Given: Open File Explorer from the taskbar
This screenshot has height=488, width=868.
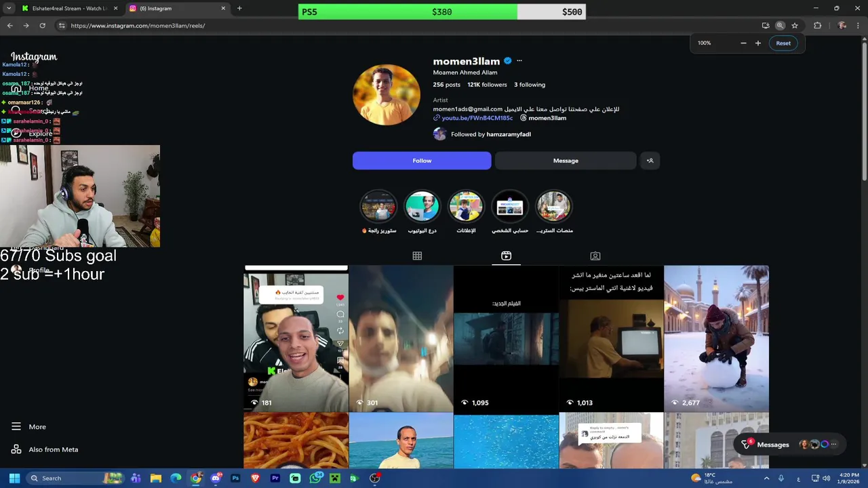Looking at the screenshot, I should pos(156,479).
